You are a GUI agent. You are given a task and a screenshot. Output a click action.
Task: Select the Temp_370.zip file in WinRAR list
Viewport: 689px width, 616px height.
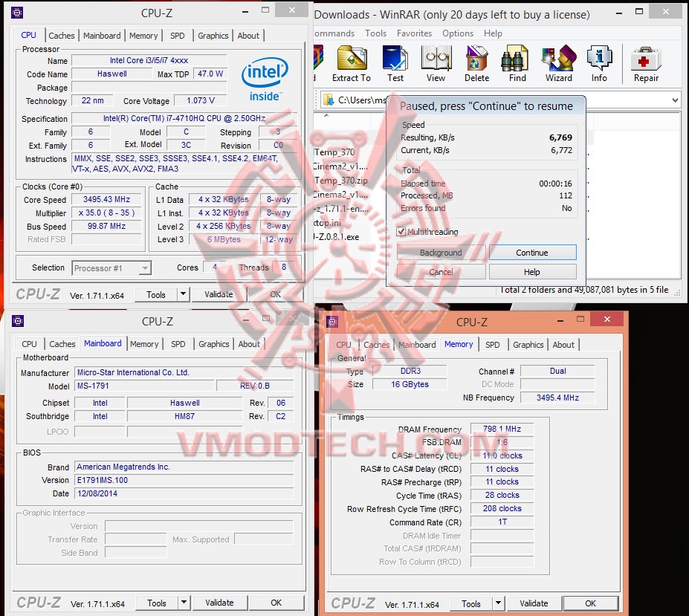341,180
